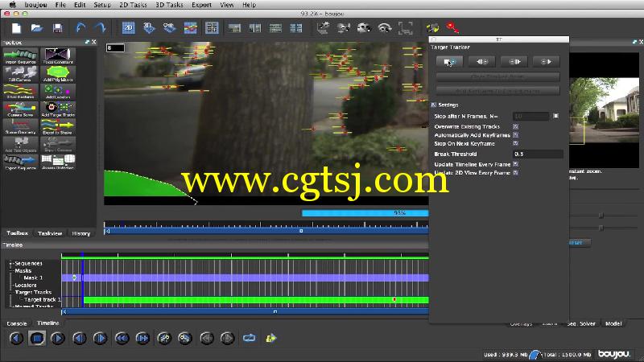
Task: Switch to the Model tab
Action: (613, 323)
